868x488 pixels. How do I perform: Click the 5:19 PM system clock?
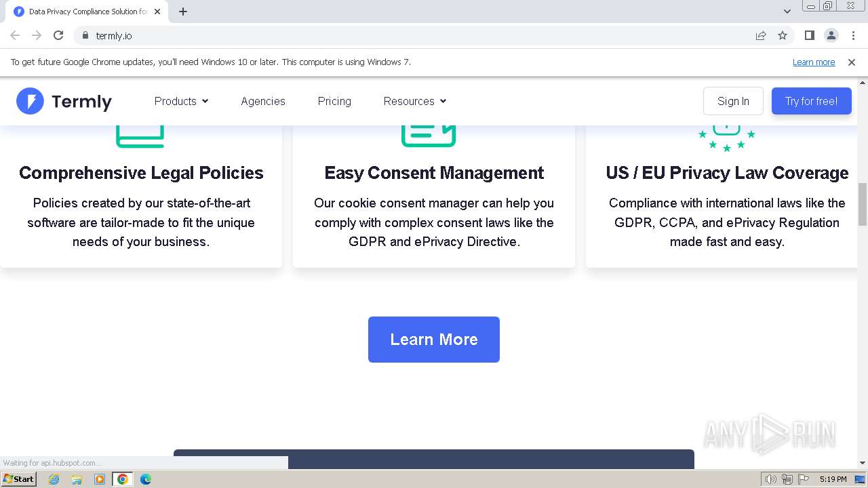(833, 479)
